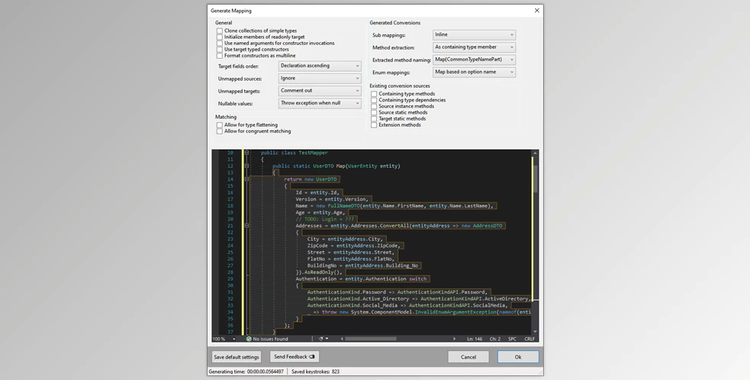
Task: Open Extracted method naming dropdown
Action: 474,59
